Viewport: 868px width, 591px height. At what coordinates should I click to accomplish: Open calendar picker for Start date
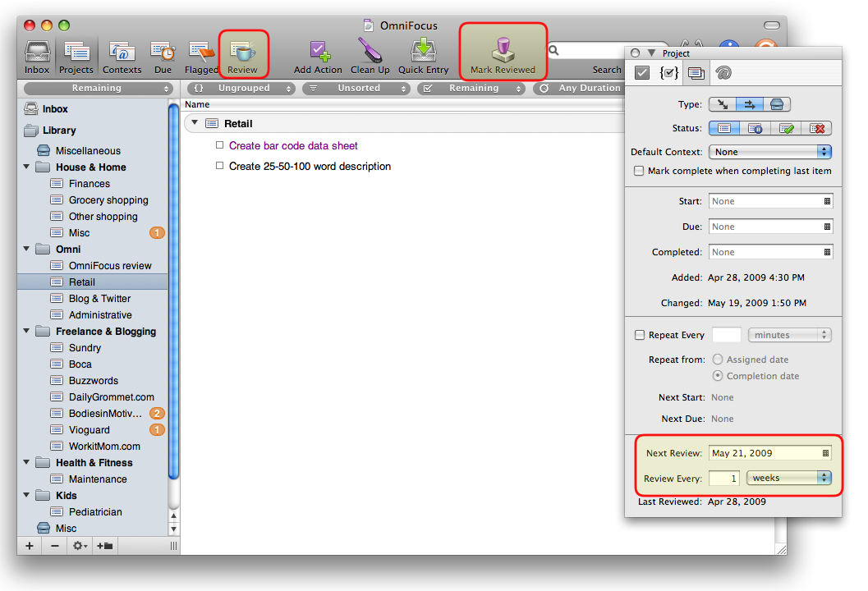pos(827,201)
